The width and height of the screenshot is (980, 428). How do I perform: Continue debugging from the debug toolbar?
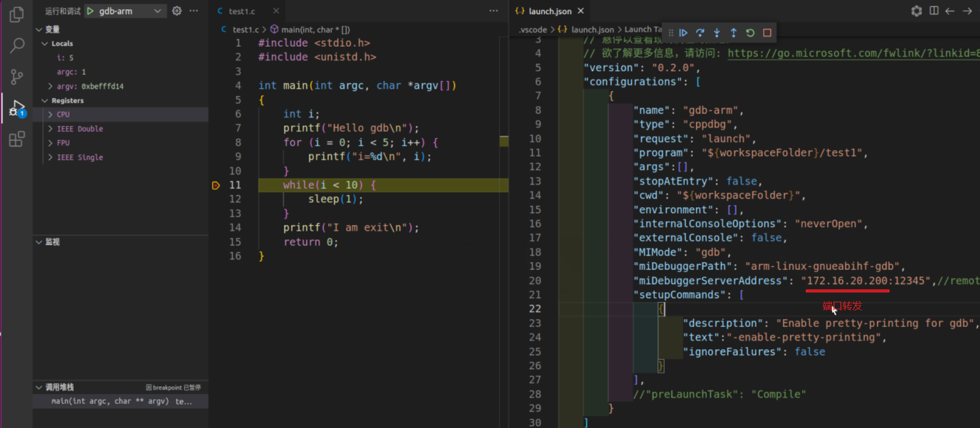coord(684,33)
